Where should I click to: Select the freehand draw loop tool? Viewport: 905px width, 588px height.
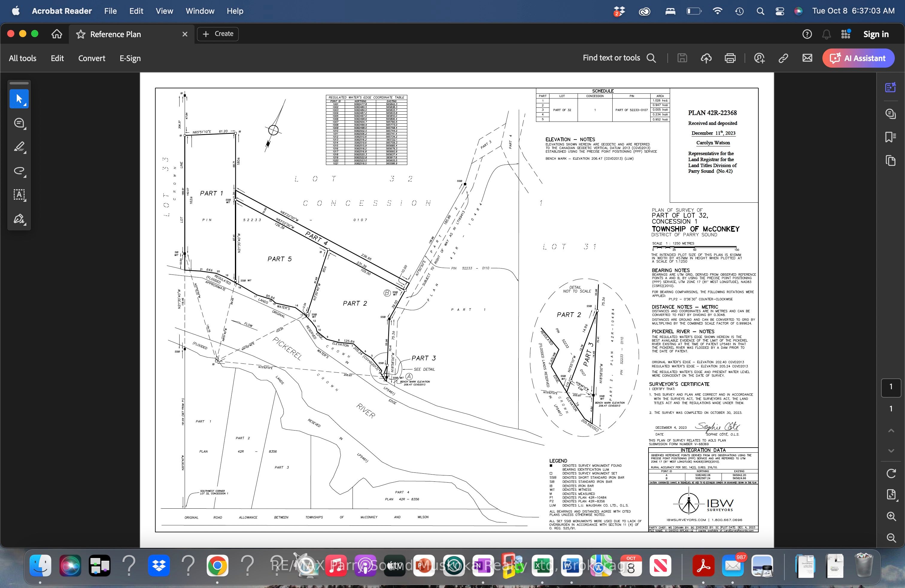click(19, 171)
